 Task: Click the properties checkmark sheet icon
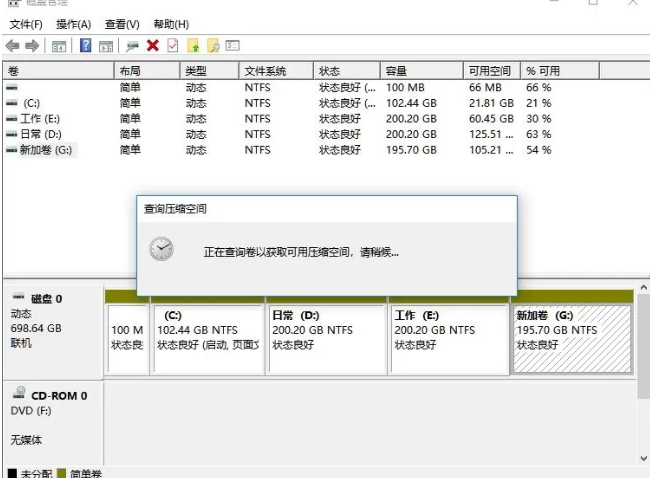(173, 45)
